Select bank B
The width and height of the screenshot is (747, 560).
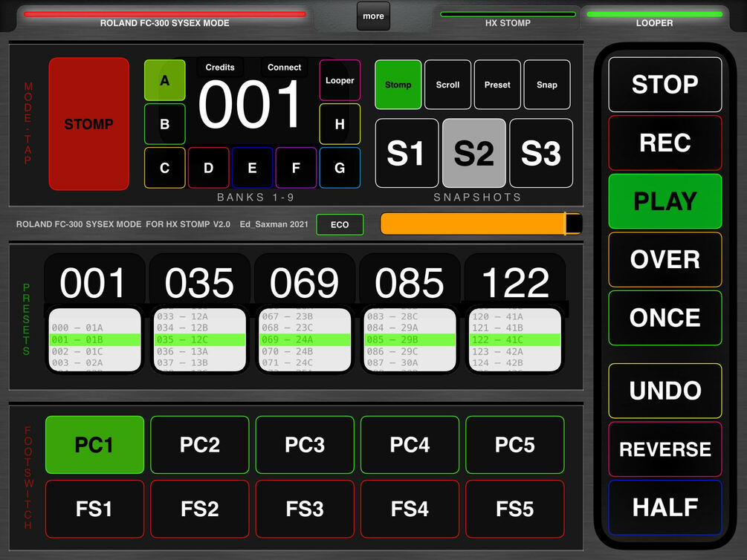(165, 124)
